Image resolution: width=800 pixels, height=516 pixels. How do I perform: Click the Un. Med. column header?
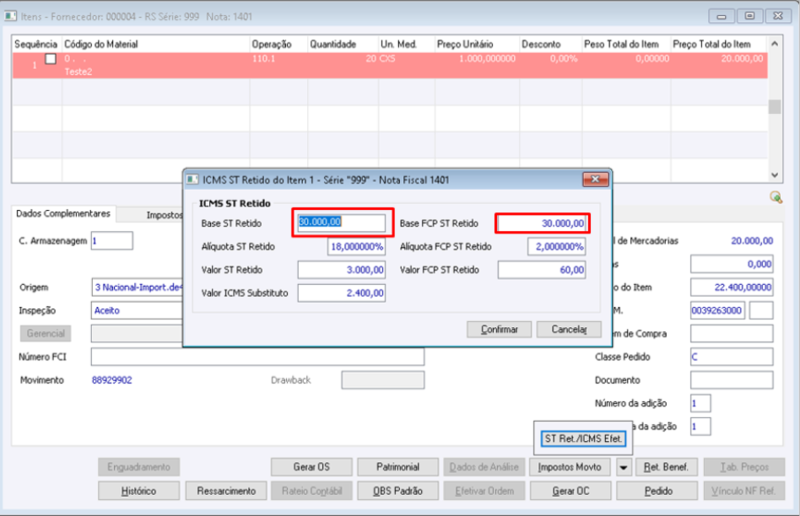[x=406, y=44]
